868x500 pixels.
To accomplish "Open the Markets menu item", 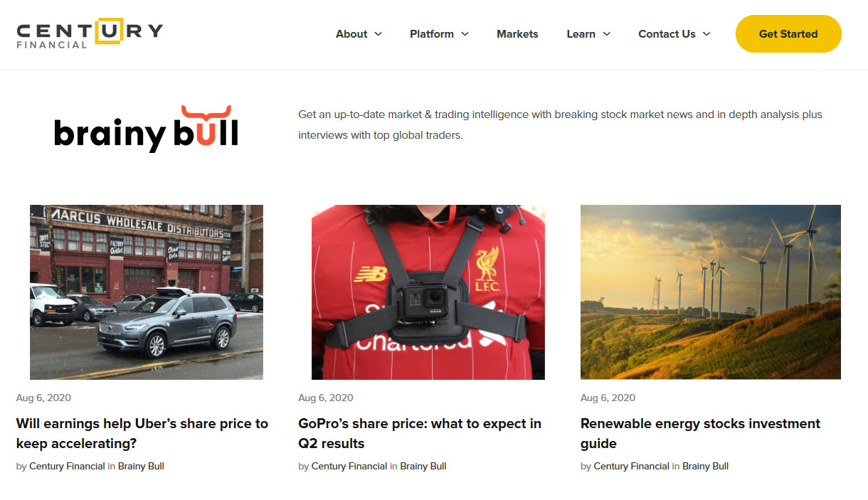I will click(x=517, y=34).
